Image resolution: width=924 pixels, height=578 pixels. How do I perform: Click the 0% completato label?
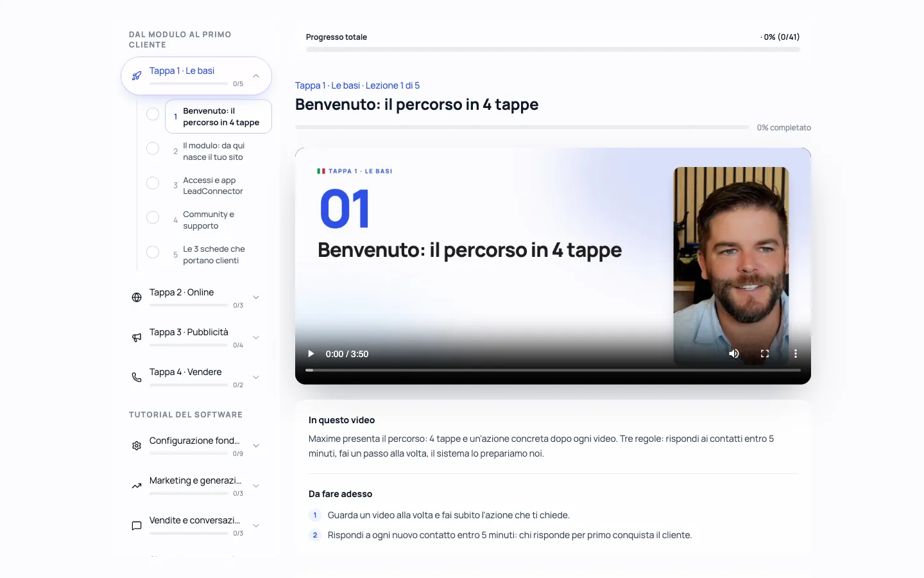783,128
